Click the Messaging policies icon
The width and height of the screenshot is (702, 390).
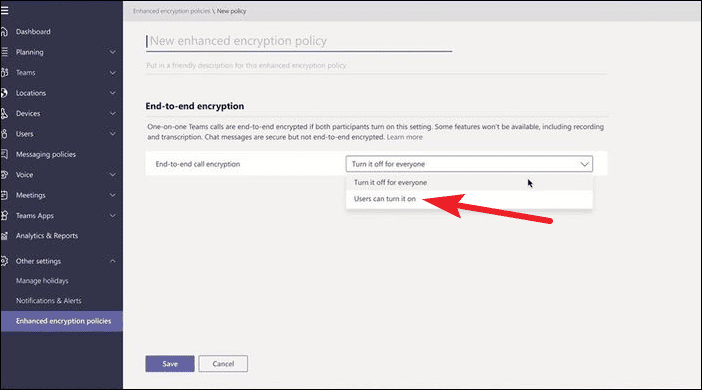point(4,154)
